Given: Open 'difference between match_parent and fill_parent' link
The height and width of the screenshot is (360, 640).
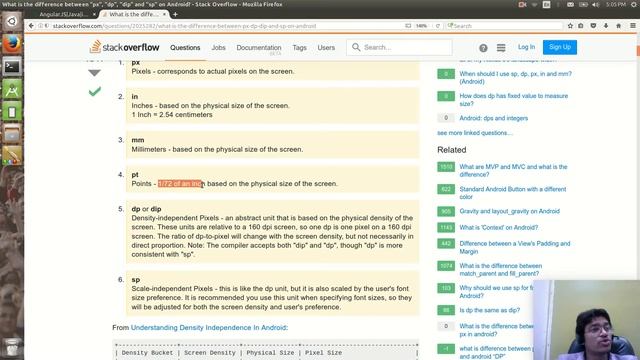Looking at the screenshot, I should pyautogui.click(x=500, y=269).
